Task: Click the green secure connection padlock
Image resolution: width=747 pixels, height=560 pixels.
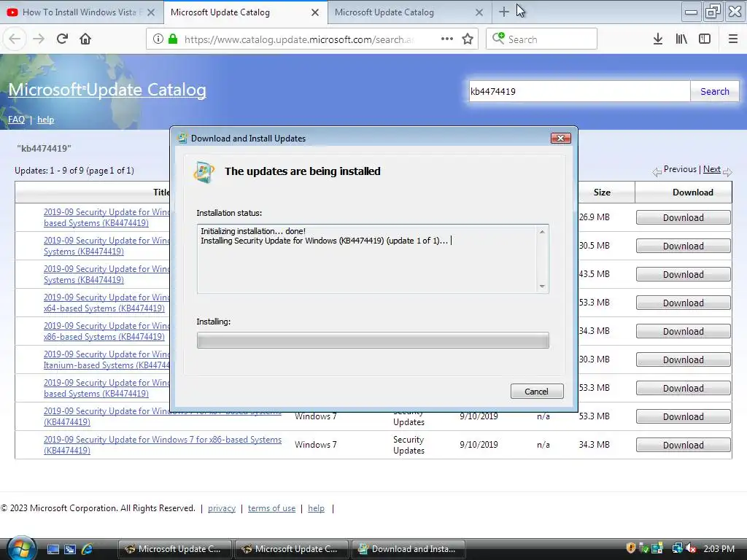Action: pyautogui.click(x=173, y=39)
